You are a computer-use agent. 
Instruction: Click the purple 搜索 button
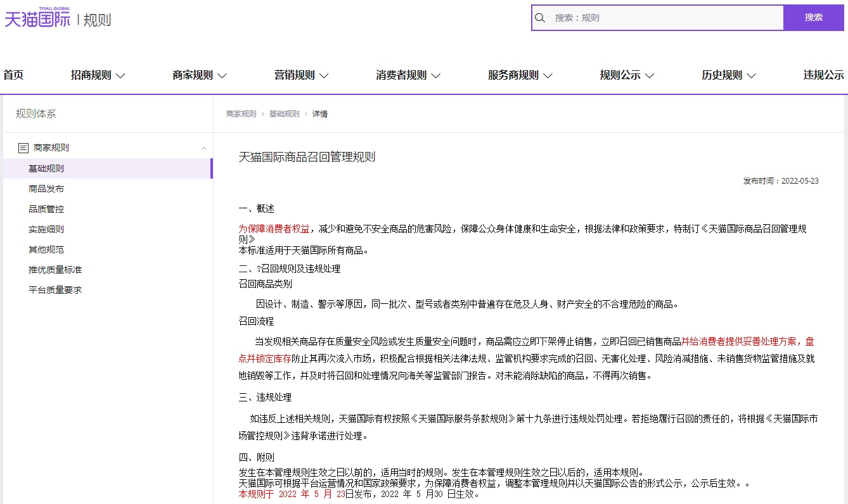814,18
